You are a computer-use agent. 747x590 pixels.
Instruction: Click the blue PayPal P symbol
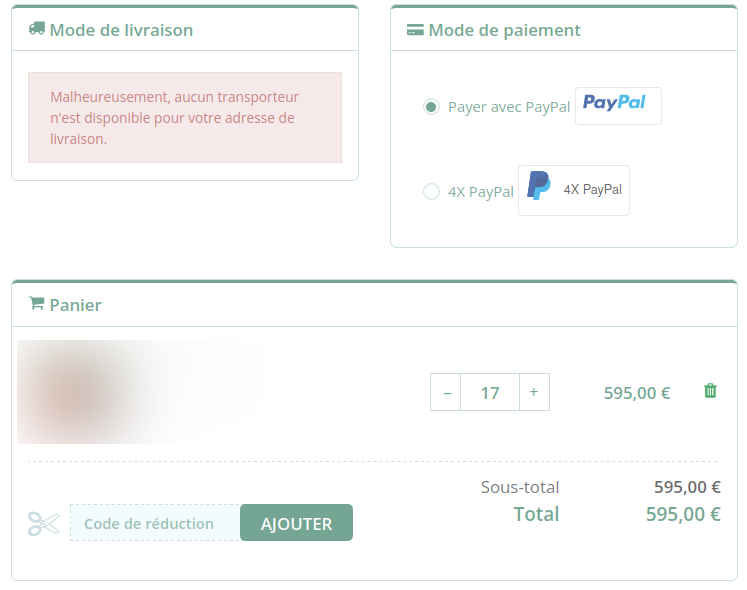click(539, 185)
